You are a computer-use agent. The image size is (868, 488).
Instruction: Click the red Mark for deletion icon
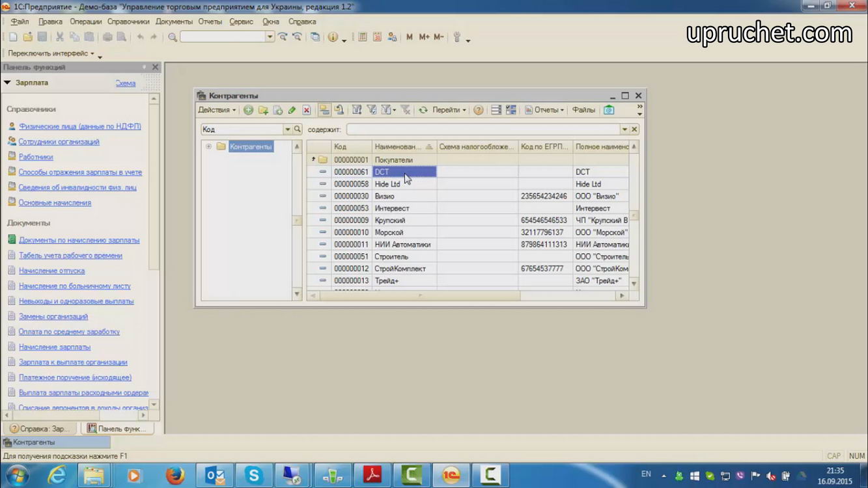click(x=307, y=110)
